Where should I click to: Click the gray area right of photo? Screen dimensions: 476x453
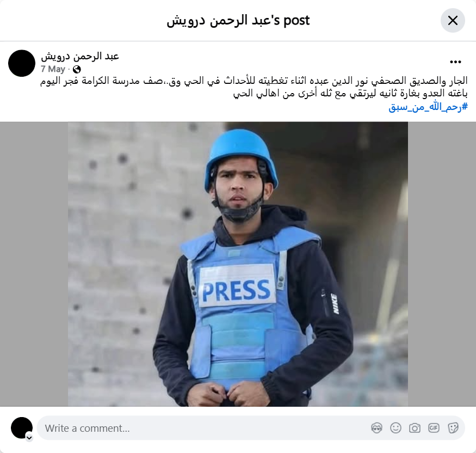[442, 264]
